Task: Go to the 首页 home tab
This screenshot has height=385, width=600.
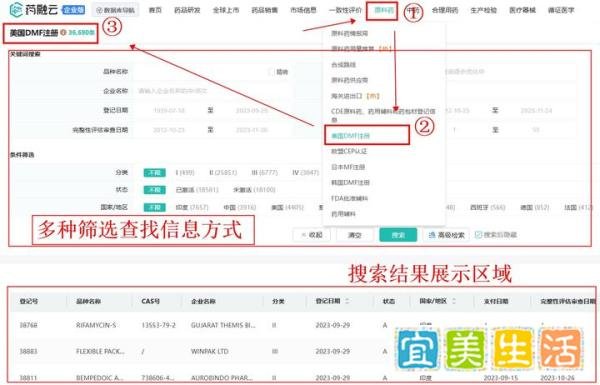Action: point(155,10)
